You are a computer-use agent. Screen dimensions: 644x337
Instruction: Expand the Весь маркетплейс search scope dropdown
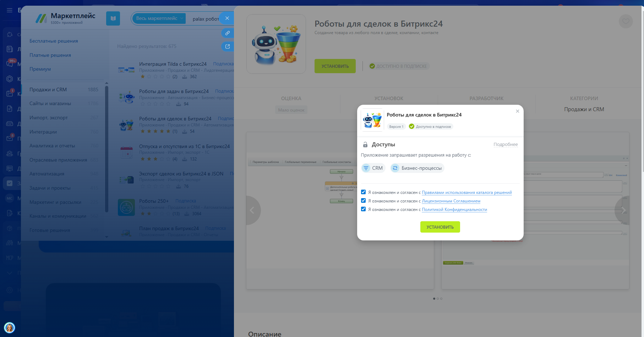[x=159, y=18]
